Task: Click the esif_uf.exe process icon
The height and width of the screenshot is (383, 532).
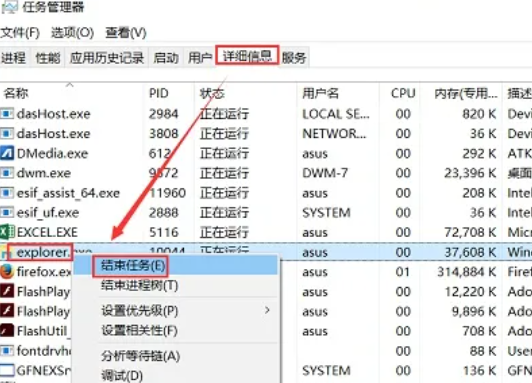Action: pos(7,212)
